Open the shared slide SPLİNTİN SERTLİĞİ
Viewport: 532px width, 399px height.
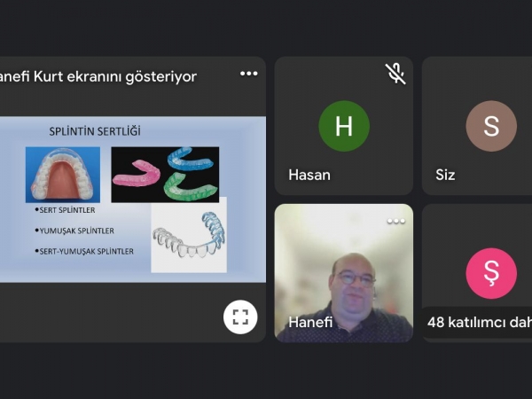[x=133, y=199]
